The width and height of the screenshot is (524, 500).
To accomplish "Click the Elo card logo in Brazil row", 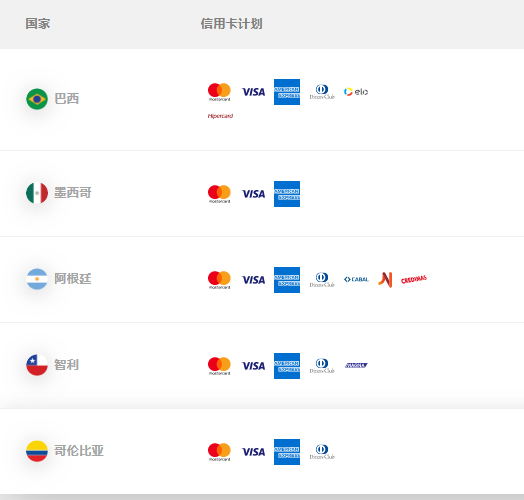I will coord(356,92).
